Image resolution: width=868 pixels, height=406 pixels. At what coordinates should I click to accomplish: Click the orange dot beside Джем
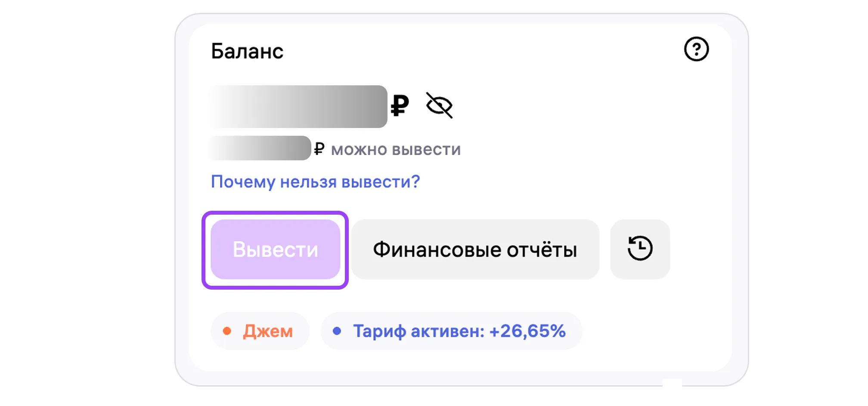click(x=227, y=331)
